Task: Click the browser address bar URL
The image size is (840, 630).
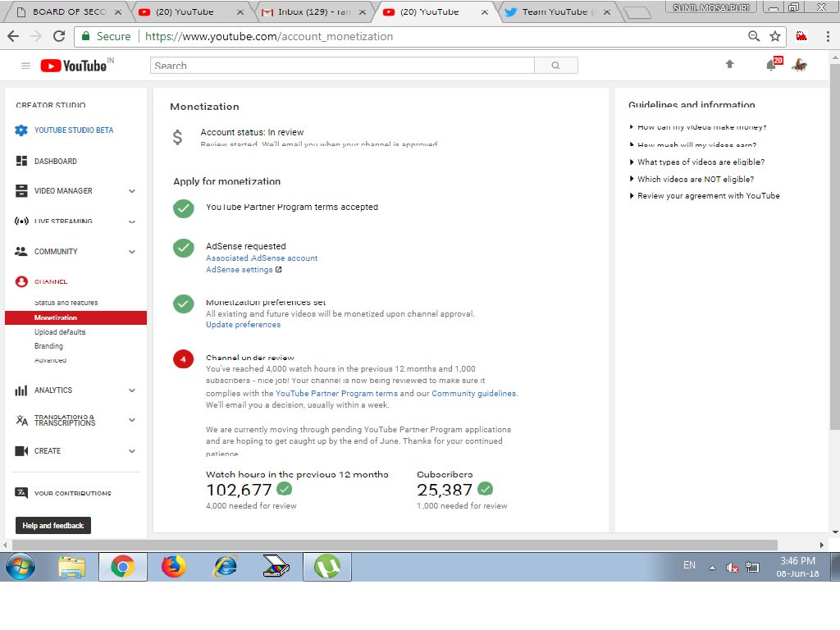Action: point(269,36)
